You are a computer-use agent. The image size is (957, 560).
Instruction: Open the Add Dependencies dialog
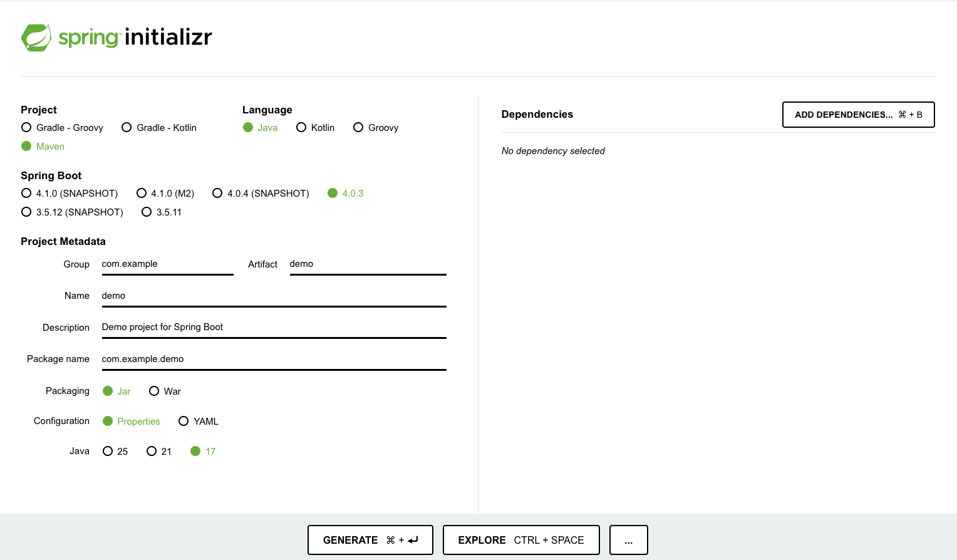click(x=858, y=115)
